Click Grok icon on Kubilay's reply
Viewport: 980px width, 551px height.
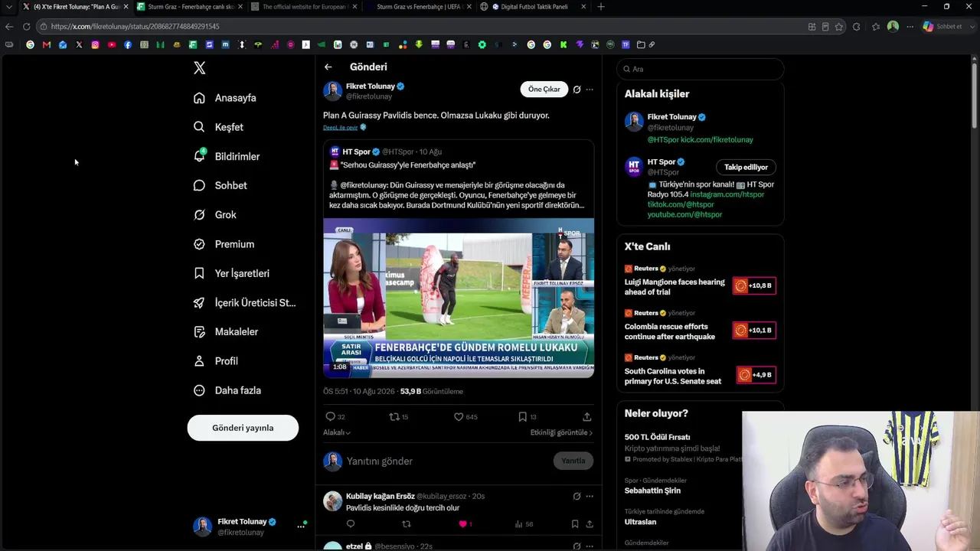pyautogui.click(x=577, y=497)
